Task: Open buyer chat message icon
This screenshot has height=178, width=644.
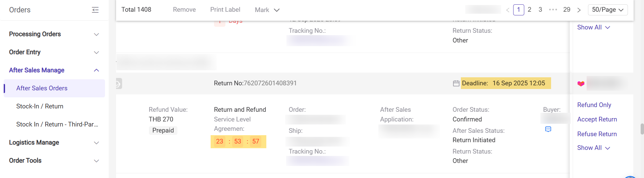Action: click(x=548, y=129)
